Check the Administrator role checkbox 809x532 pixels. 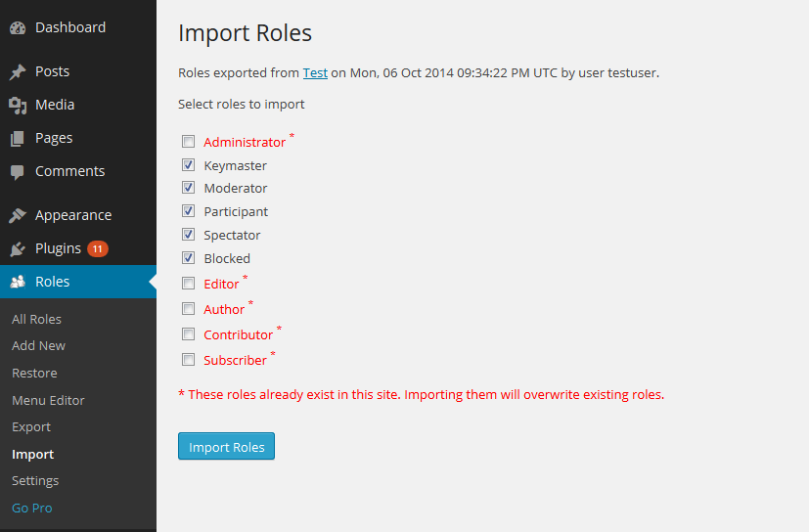189,142
